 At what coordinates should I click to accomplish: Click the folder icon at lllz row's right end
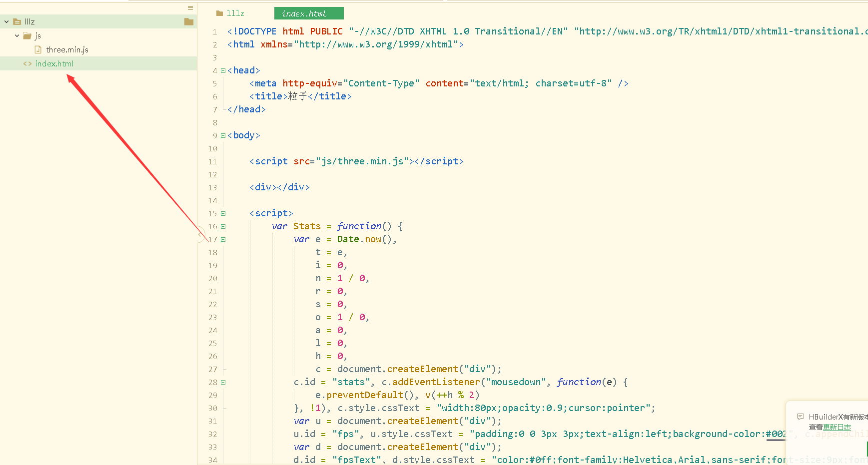[188, 21]
